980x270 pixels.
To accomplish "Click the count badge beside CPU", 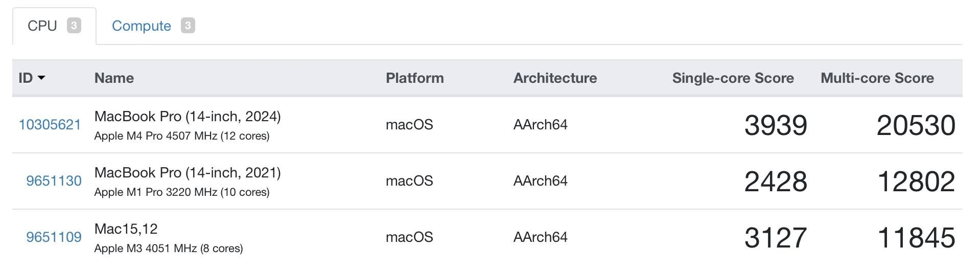I will (x=74, y=26).
